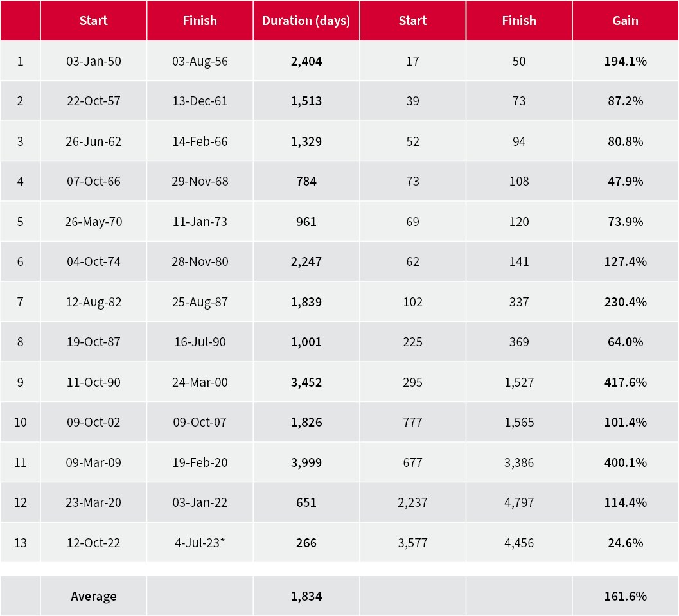This screenshot has width=679, height=616.
Task: Click the 3,452 duration value
Action: pyautogui.click(x=306, y=382)
